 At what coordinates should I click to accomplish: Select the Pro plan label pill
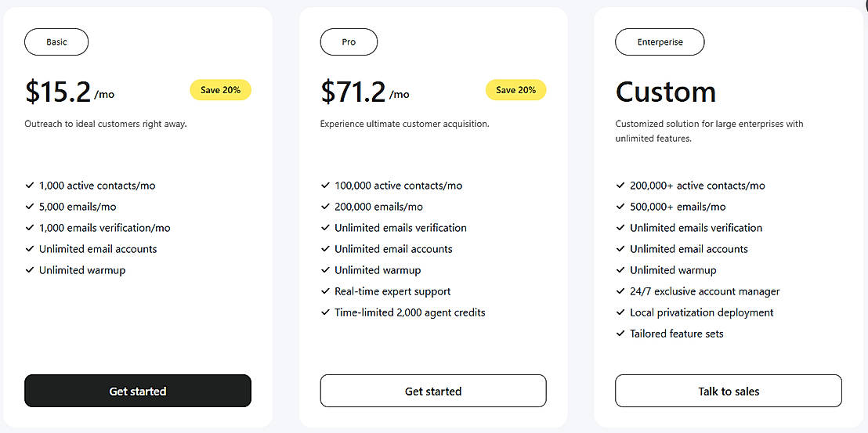pos(349,42)
